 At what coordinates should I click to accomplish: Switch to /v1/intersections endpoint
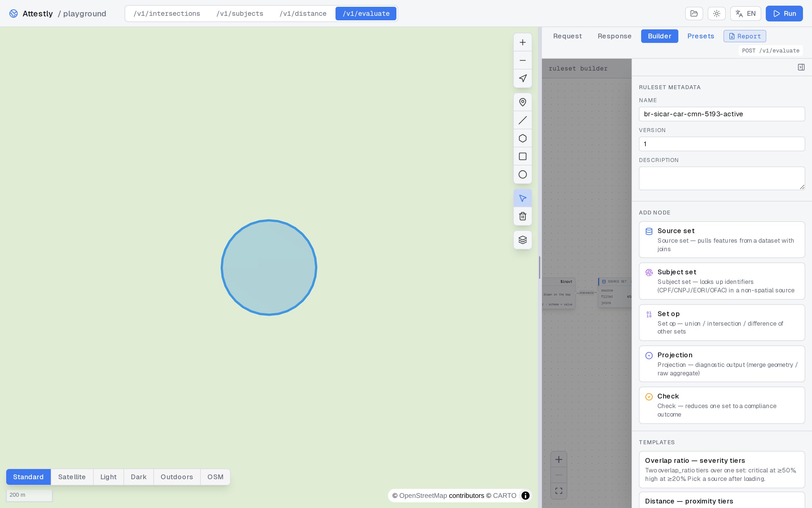coord(167,14)
